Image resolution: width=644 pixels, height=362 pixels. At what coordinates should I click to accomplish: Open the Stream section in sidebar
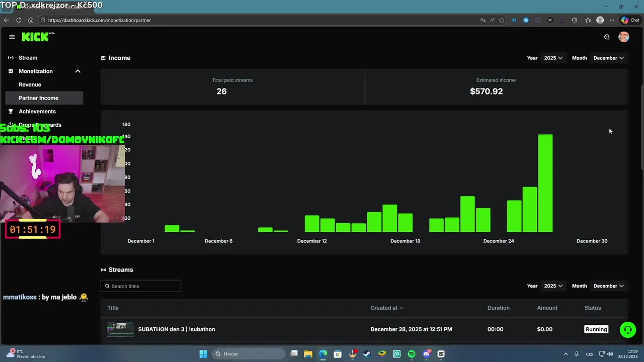[28, 58]
